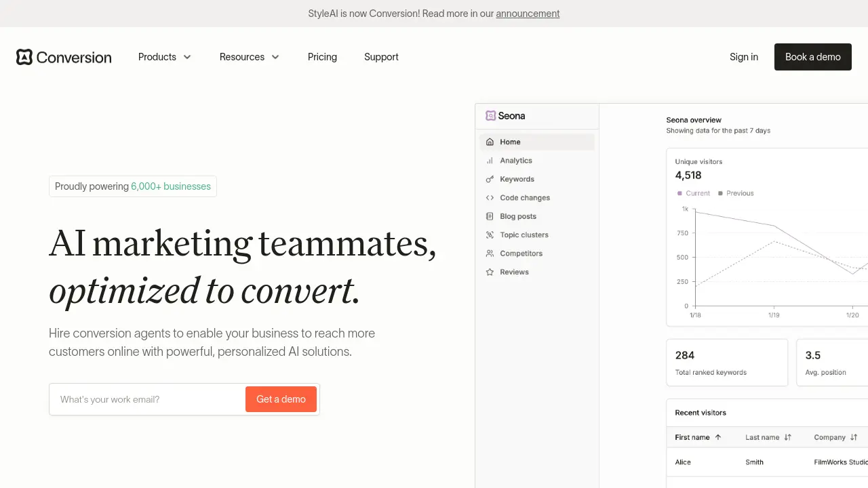
Task: Click the Blog posts document icon
Action: click(x=490, y=216)
